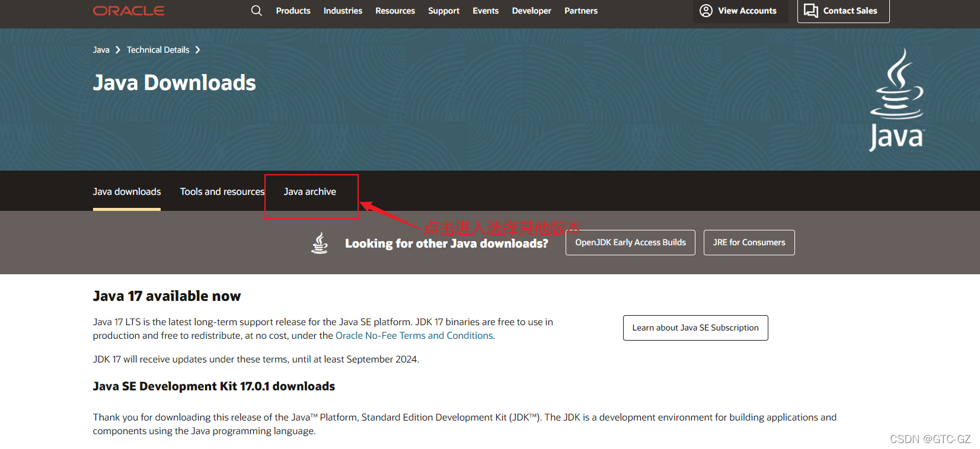Click the Oracle logo
Screen dimensions: 980x449
coord(129,11)
